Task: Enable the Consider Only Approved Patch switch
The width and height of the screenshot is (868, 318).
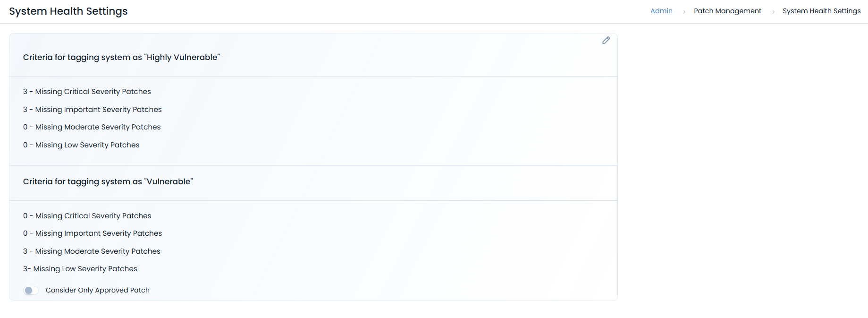Action: point(31,290)
